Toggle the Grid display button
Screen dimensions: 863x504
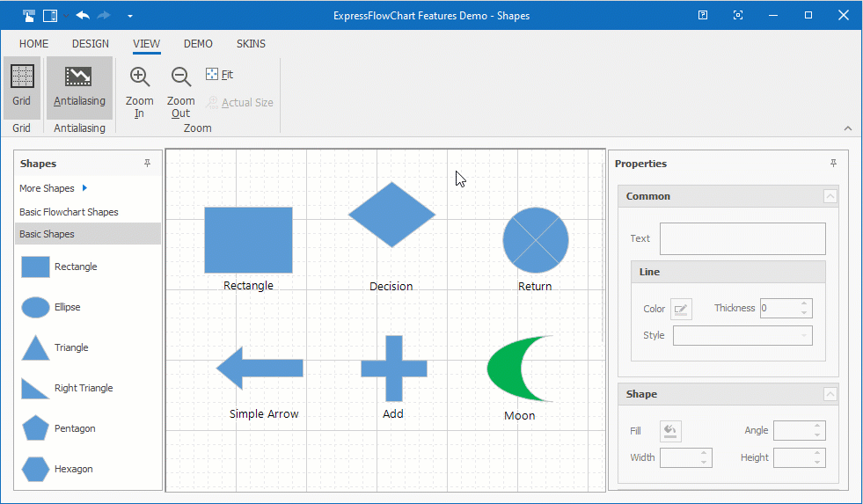(22, 87)
